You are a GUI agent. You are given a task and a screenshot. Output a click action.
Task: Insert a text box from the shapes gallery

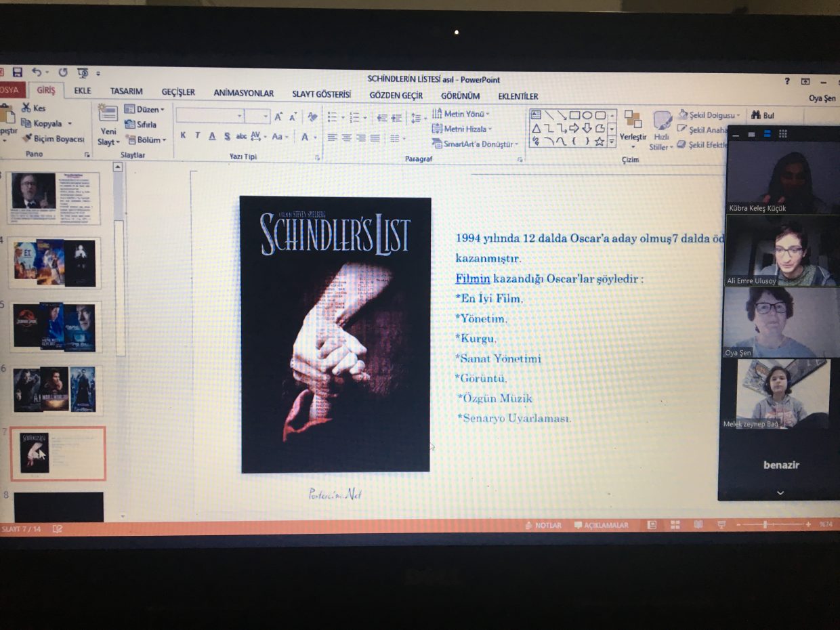tap(537, 115)
